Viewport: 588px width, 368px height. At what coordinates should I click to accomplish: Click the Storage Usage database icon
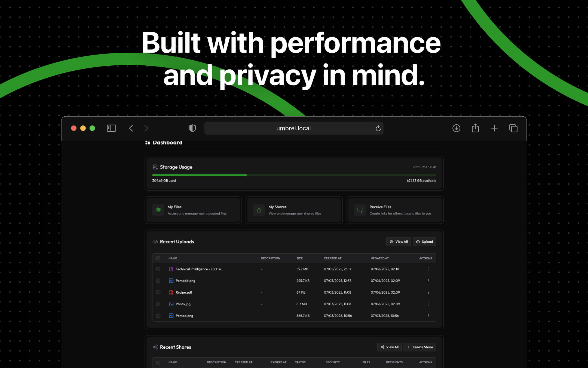(155, 167)
